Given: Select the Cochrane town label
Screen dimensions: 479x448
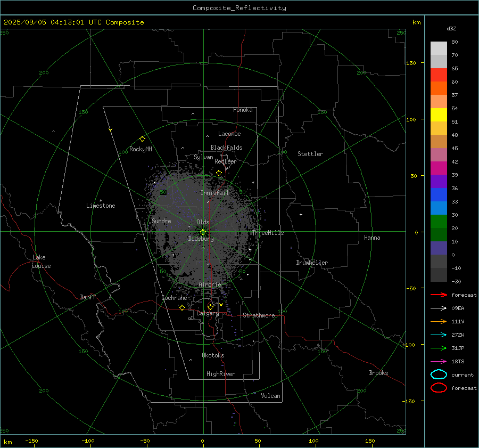Looking at the screenshot, I should 174,298.
